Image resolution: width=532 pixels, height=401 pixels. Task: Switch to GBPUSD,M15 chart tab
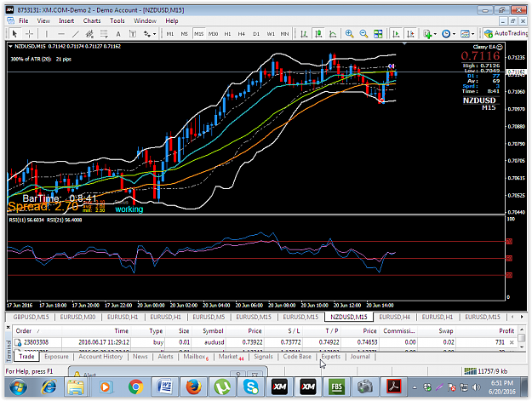tap(31, 317)
